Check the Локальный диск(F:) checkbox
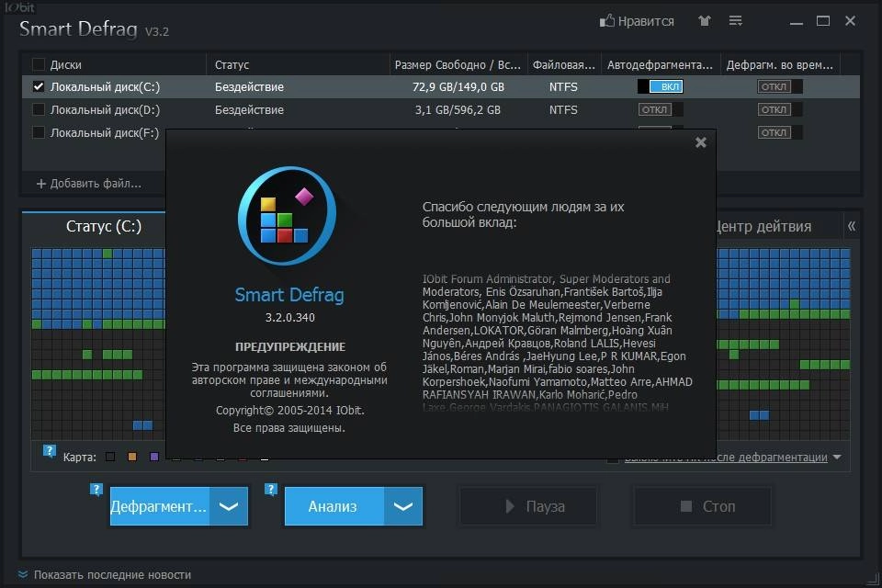 tap(39, 132)
